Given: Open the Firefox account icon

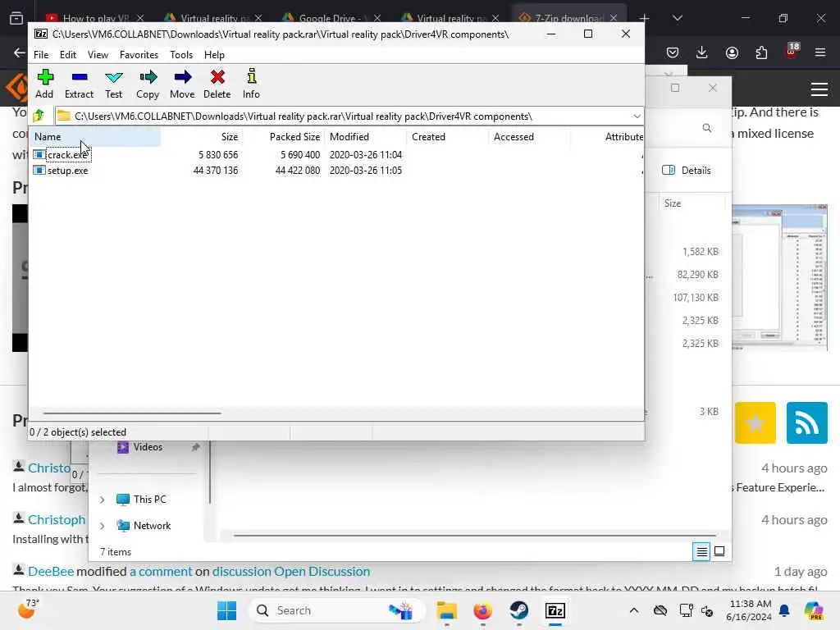Looking at the screenshot, I should [732, 52].
